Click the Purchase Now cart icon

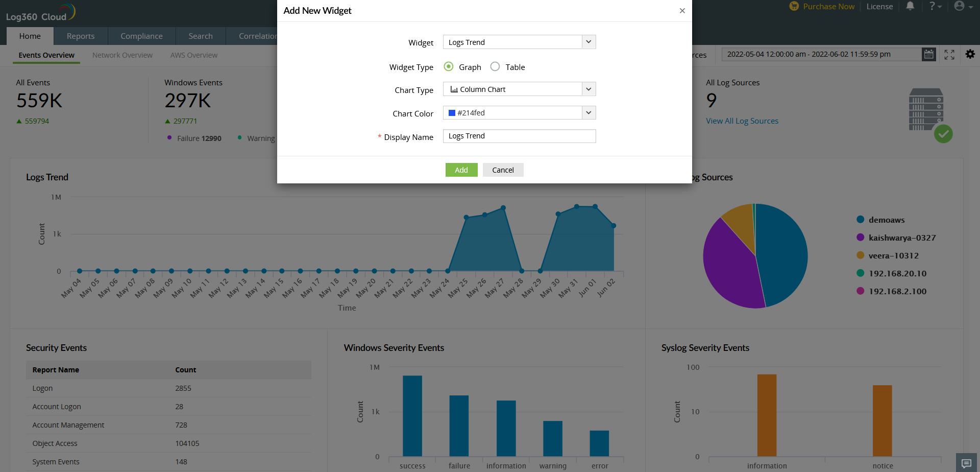pyautogui.click(x=794, y=6)
